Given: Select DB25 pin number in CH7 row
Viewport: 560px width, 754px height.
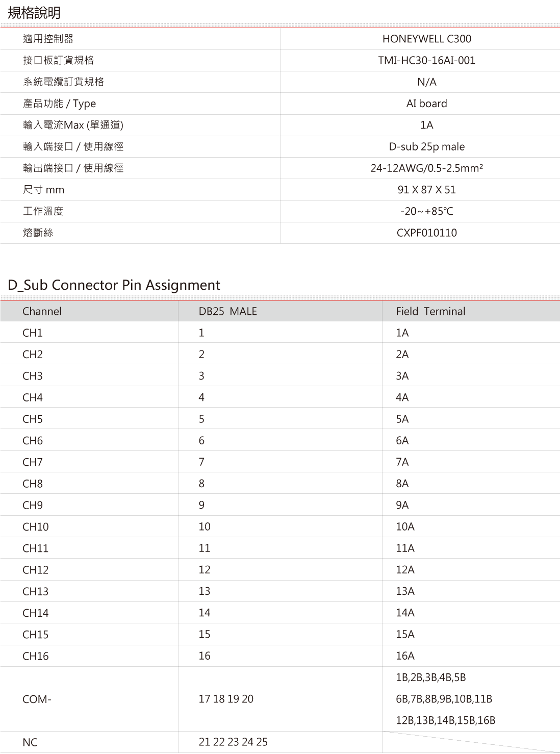Looking at the screenshot, I should pyautogui.click(x=201, y=462).
